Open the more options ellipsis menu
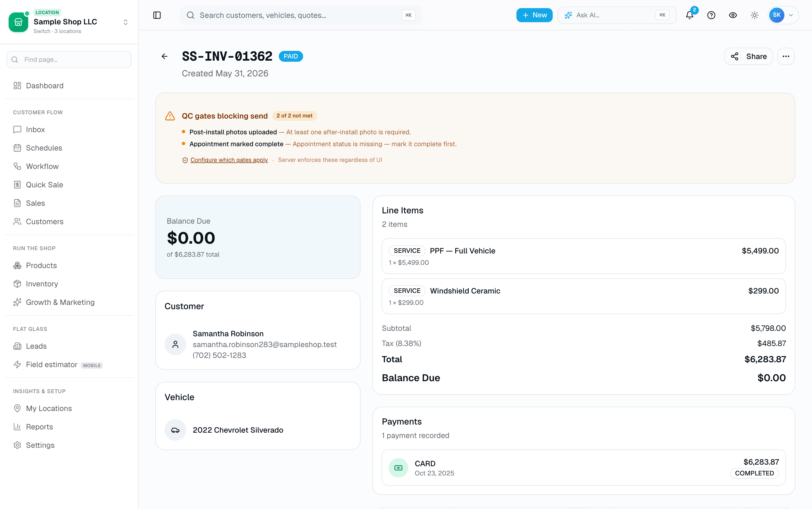The height and width of the screenshot is (509, 812). pyautogui.click(x=786, y=56)
